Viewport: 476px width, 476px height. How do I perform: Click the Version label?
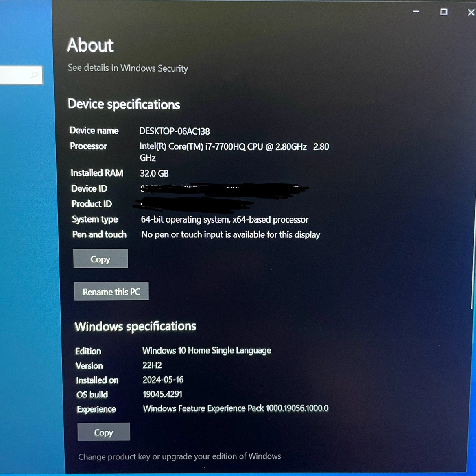(89, 366)
